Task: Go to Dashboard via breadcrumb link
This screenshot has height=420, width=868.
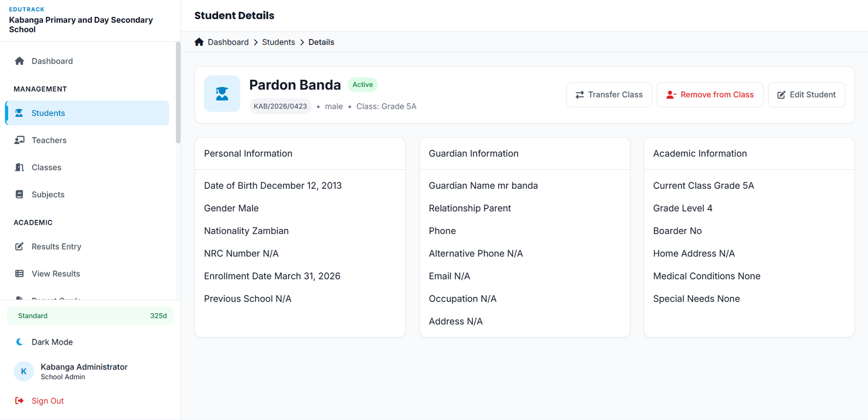Action: pos(228,42)
